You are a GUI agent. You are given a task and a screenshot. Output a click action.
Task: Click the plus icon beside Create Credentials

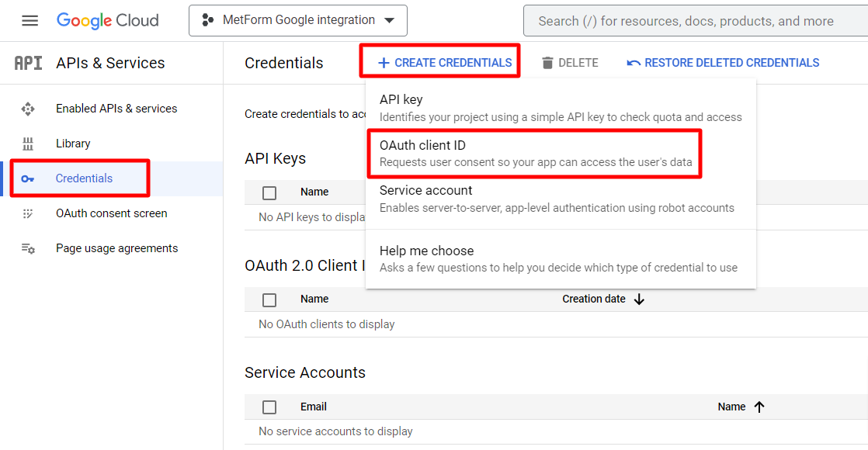point(384,63)
